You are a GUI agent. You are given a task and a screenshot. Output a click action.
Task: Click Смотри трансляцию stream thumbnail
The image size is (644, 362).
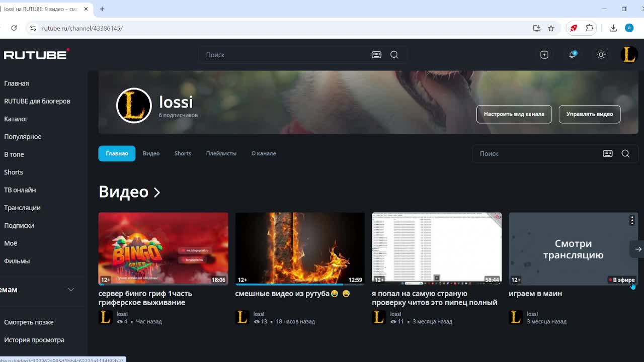[x=573, y=249]
